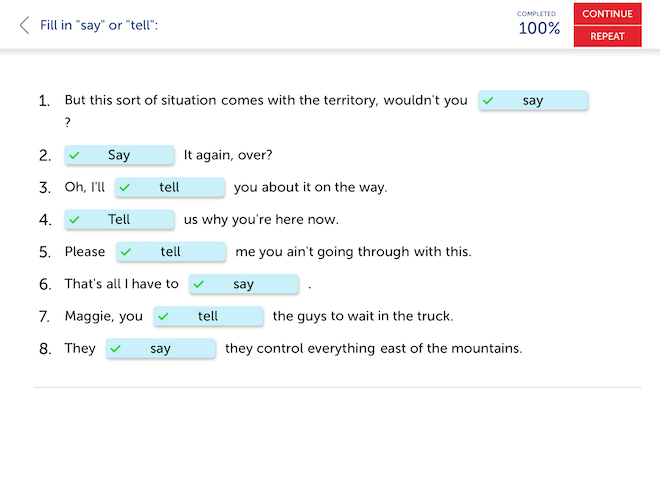Click the text 'the guys to wait in the truck.'
The height and width of the screenshot is (495, 660).
tap(363, 316)
